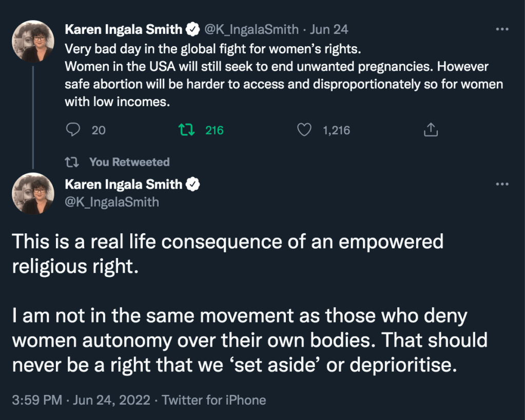Click verified badge on main tweet
Image resolution: width=525 pixels, height=420 pixels.
(x=193, y=184)
